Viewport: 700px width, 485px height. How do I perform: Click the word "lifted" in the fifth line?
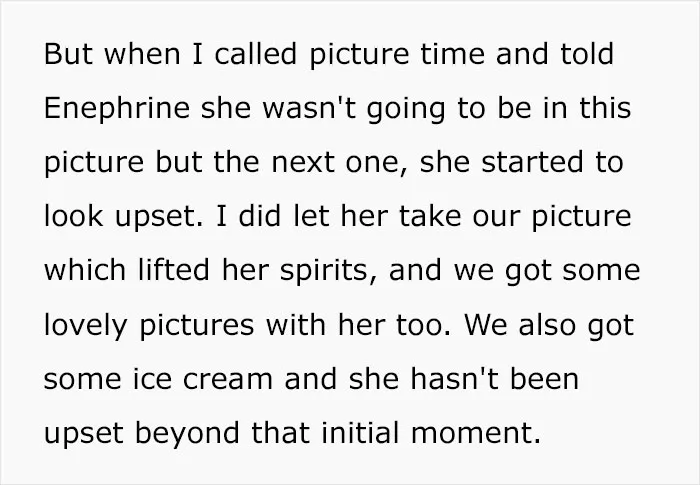[174, 271]
